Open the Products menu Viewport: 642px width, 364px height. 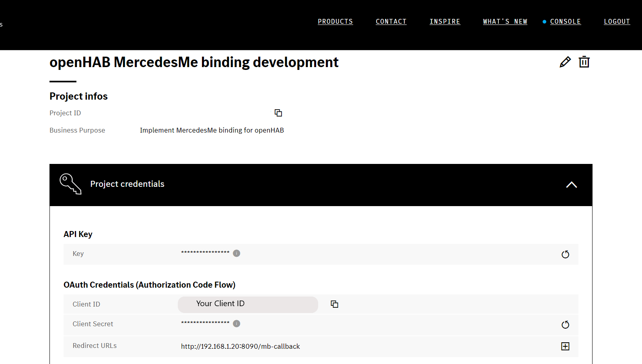pos(335,22)
